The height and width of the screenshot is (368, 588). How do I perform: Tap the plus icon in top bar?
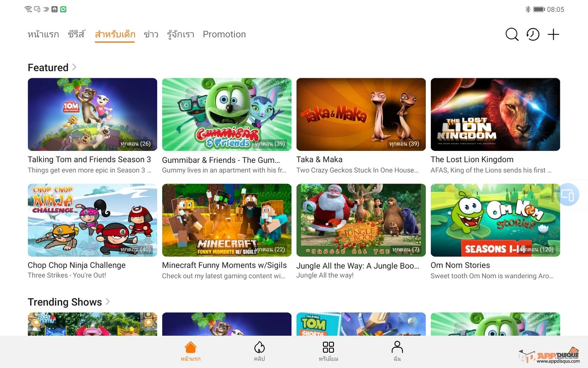tap(554, 34)
